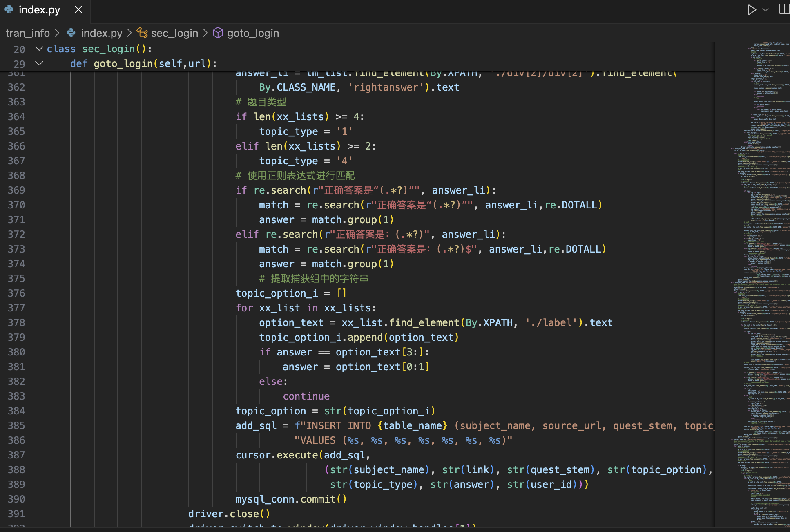Click 'if answer == option_text[3:]:' line
The image size is (790, 532).
(x=344, y=352)
